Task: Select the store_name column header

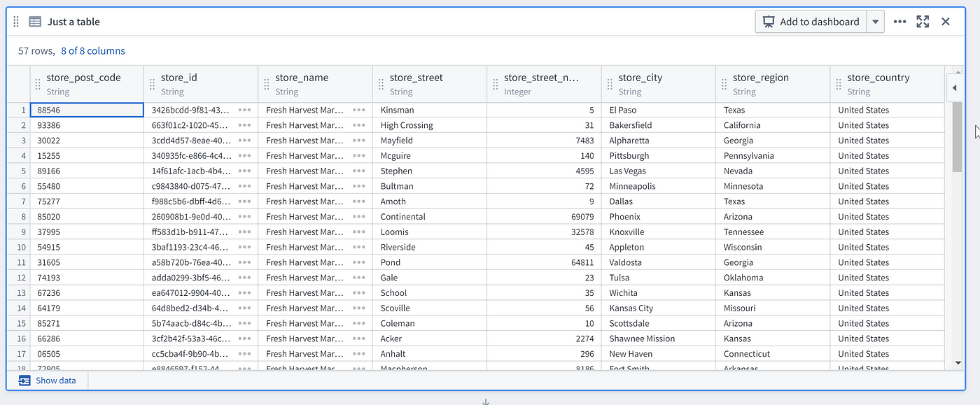Action: 315,84
